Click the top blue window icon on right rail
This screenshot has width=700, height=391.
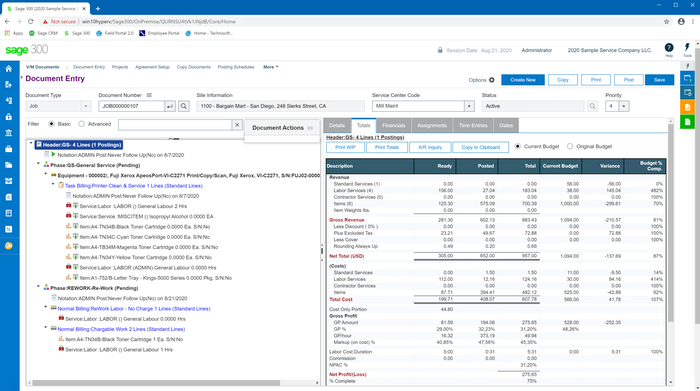(x=688, y=78)
